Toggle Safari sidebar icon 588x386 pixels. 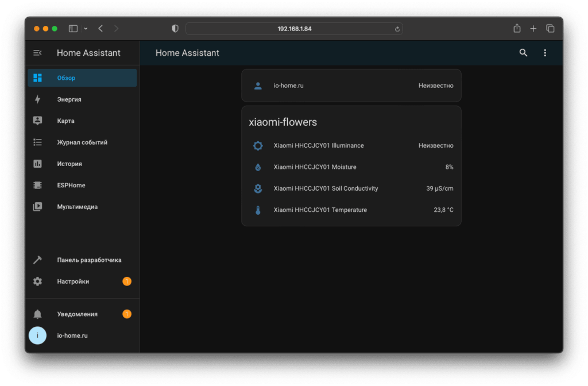73,29
